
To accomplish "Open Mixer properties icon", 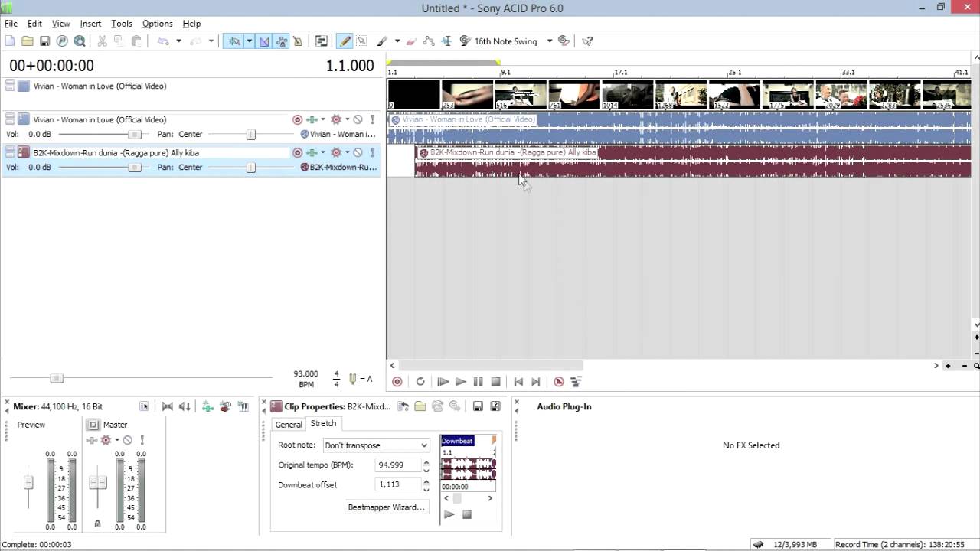I will coord(144,406).
